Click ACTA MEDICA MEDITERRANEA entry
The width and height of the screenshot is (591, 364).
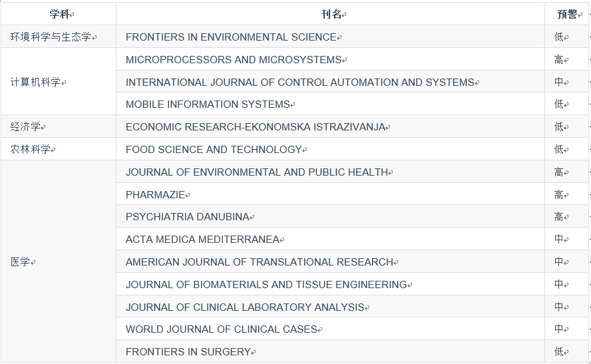tap(202, 240)
